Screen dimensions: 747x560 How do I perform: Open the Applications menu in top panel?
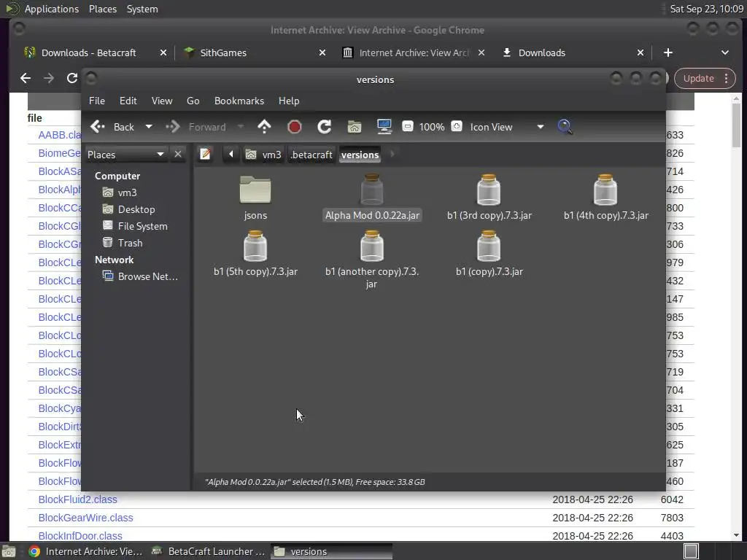[x=52, y=9]
